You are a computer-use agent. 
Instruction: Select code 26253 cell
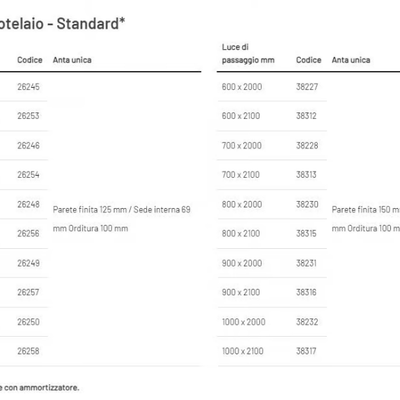28,116
